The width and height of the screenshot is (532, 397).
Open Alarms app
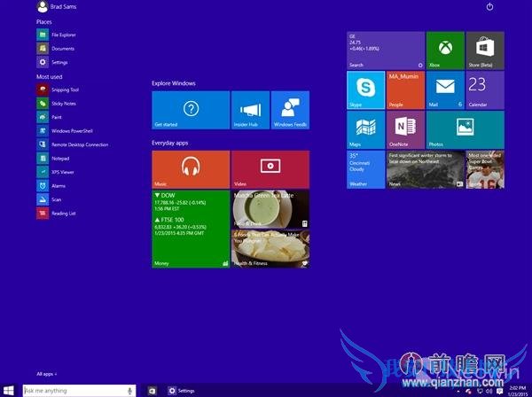(51, 186)
